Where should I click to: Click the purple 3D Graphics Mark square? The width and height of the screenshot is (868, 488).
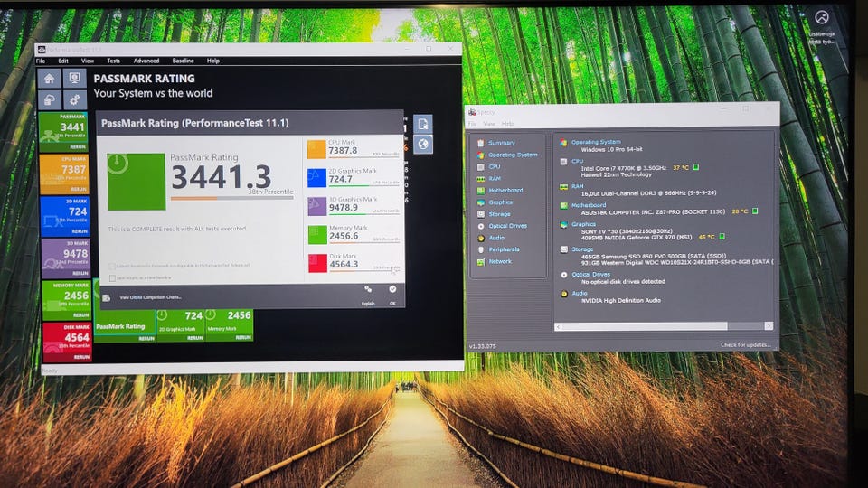(x=316, y=206)
